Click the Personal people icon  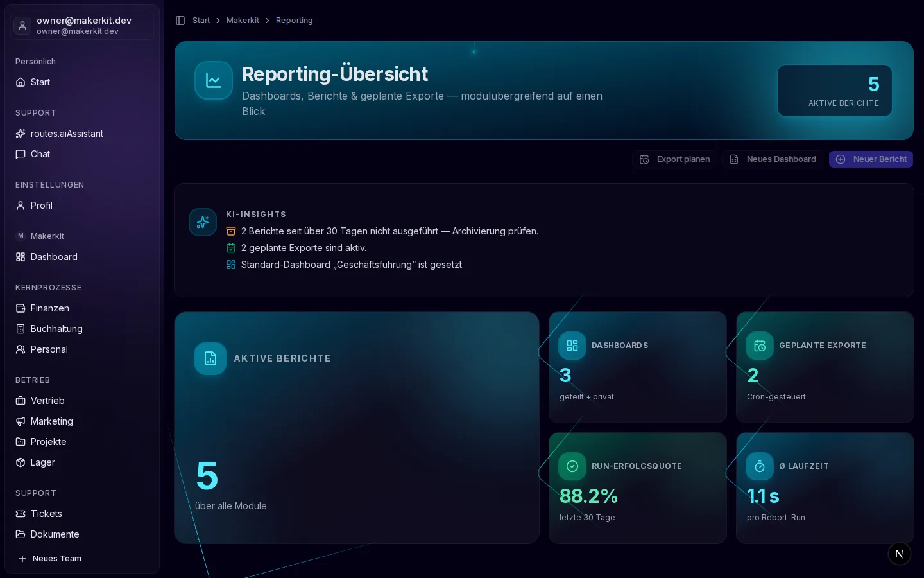tap(21, 349)
